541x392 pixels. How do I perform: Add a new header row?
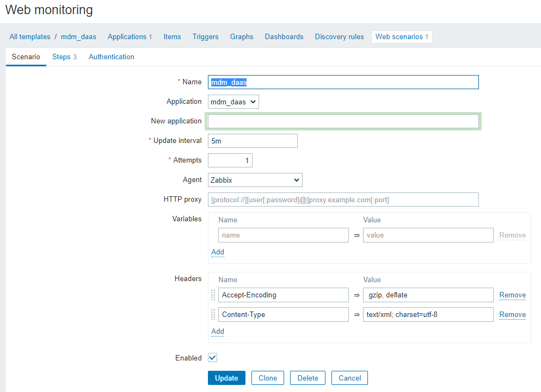point(218,331)
